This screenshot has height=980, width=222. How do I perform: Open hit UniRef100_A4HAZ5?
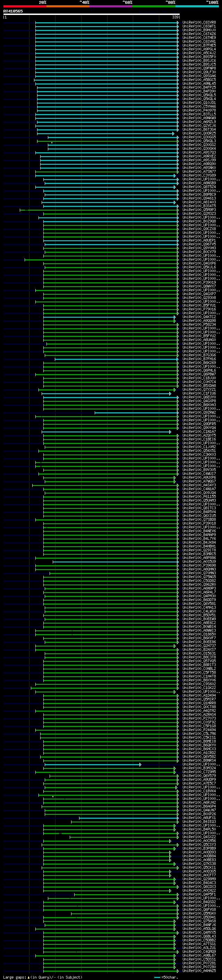click(x=199, y=971)
